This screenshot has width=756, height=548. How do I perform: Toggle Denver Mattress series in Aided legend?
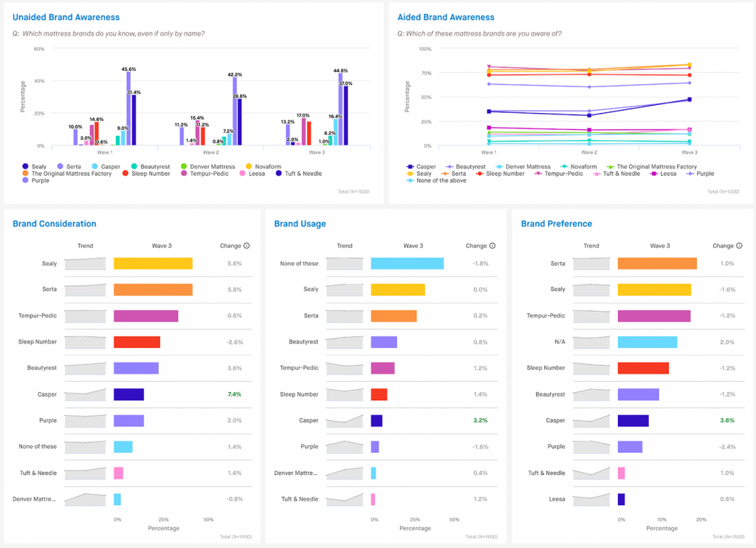click(523, 166)
